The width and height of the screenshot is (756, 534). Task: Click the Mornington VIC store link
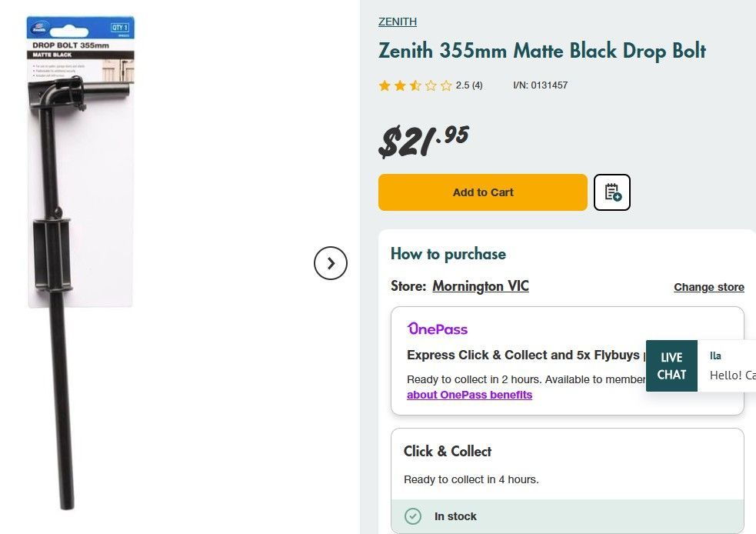481,286
